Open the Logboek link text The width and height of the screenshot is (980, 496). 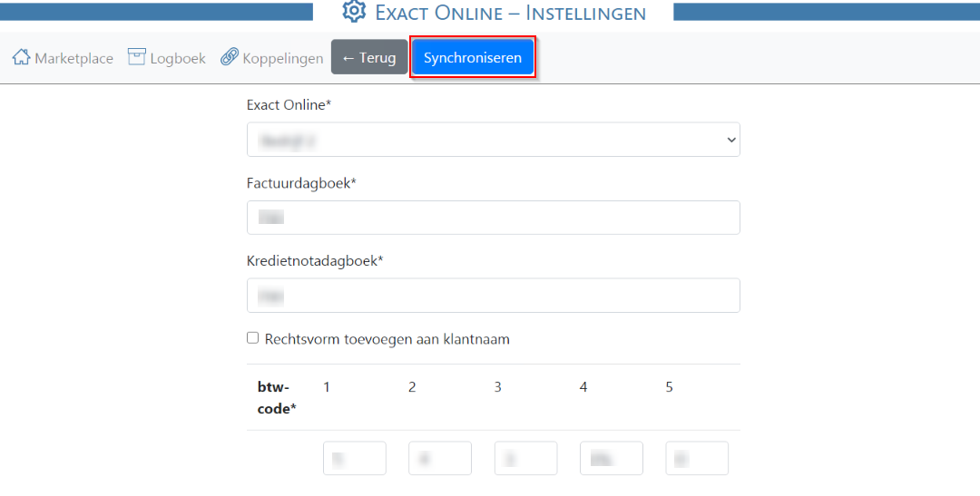pyautogui.click(x=178, y=58)
